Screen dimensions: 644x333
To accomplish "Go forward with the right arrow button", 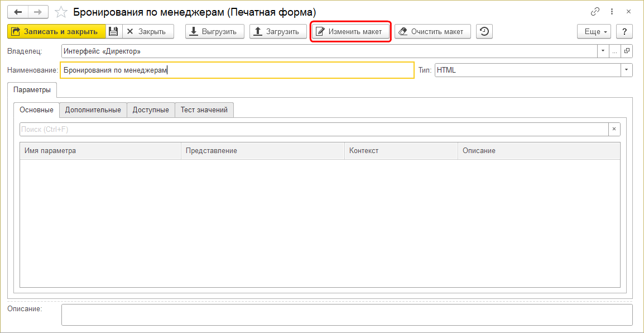I will pyautogui.click(x=38, y=12).
